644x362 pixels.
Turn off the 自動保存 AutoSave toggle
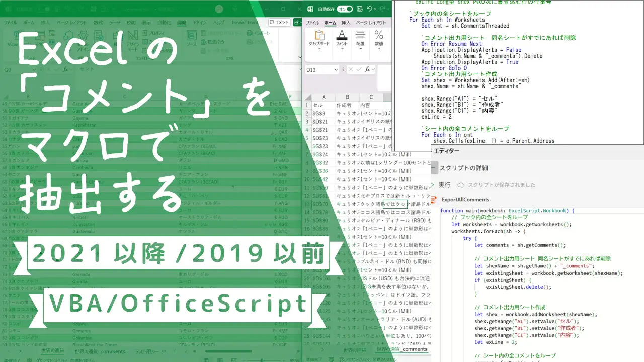point(345,9)
